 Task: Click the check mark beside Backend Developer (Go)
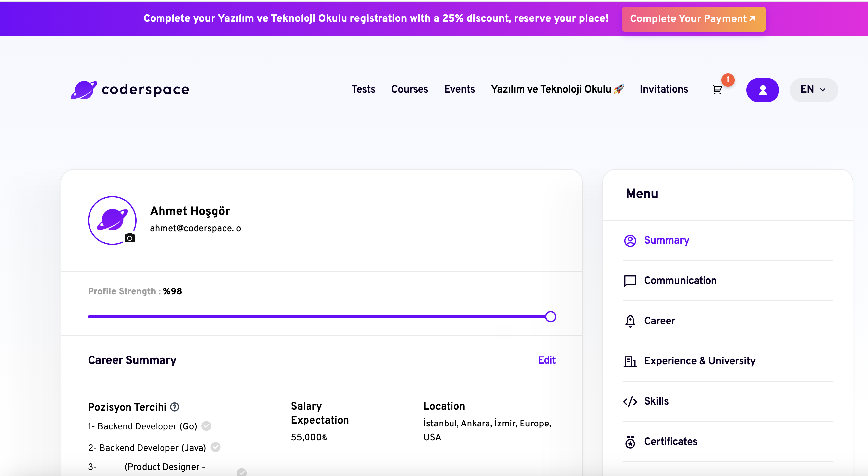[206, 426]
